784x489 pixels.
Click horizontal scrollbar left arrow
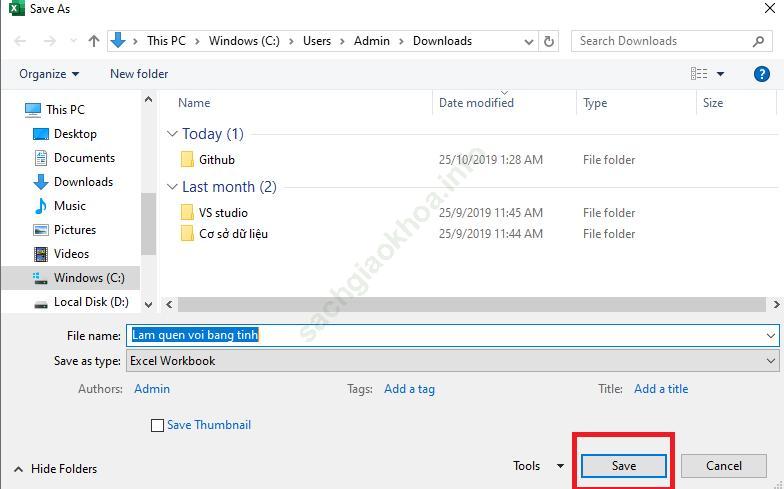(169, 304)
